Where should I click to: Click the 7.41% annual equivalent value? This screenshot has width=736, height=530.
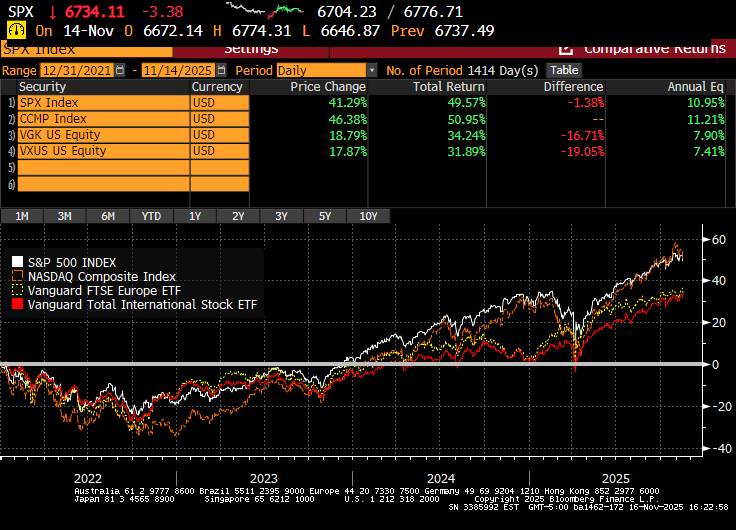point(709,152)
